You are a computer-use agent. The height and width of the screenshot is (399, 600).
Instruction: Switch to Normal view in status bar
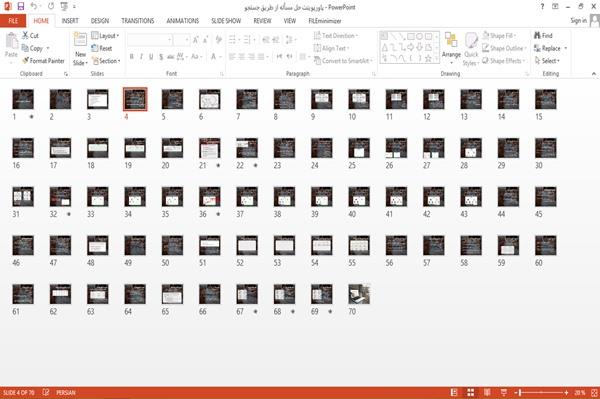pyautogui.click(x=454, y=392)
